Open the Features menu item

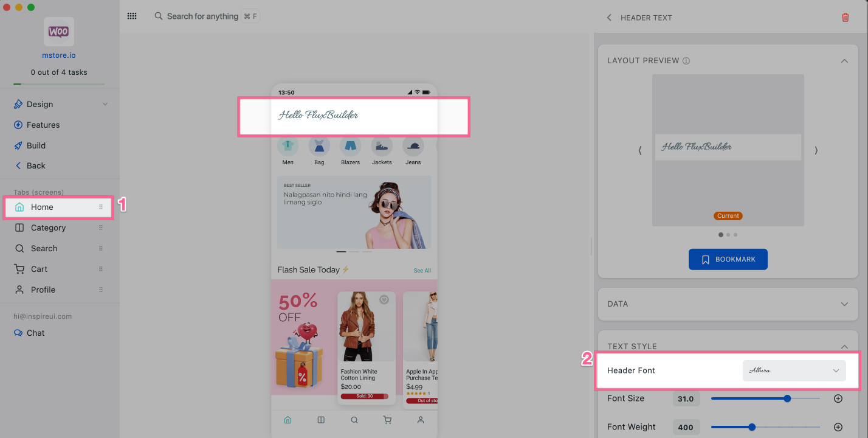(x=43, y=125)
